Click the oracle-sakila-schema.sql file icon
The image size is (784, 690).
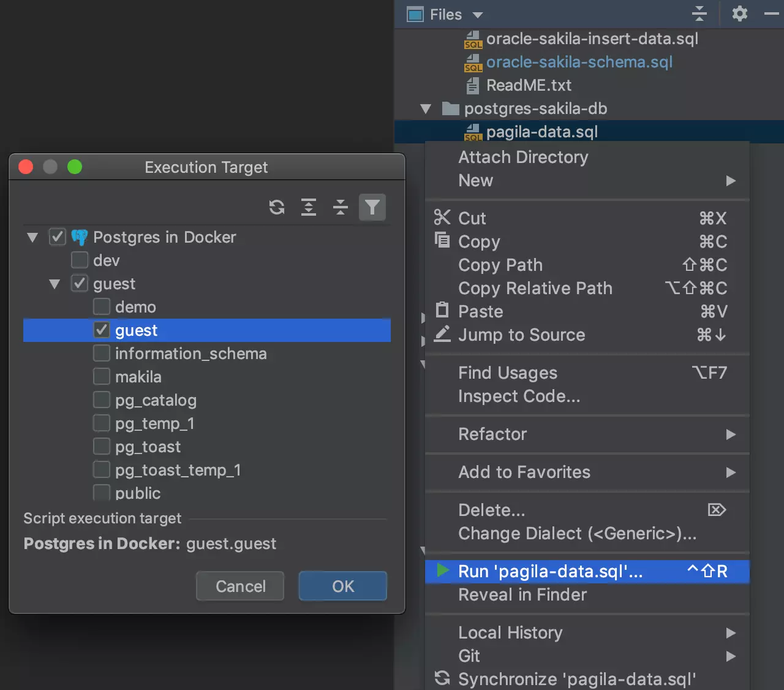(473, 63)
